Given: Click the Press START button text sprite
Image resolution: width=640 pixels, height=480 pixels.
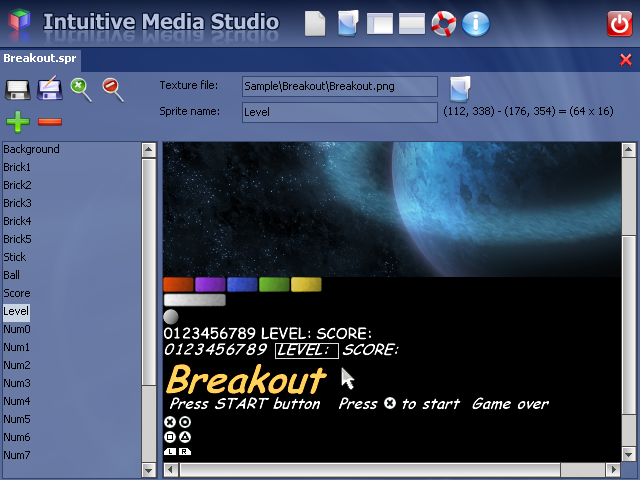Looking at the screenshot, I should tap(245, 404).
